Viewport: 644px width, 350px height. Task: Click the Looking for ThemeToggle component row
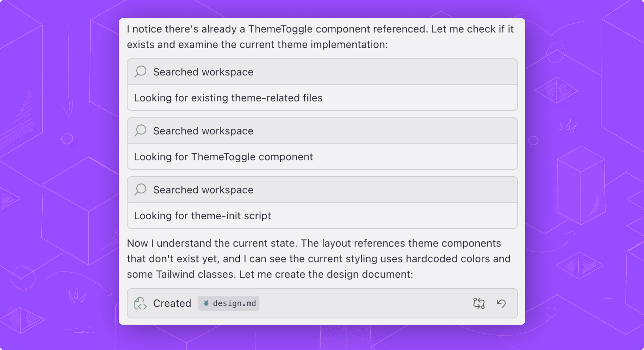click(223, 157)
